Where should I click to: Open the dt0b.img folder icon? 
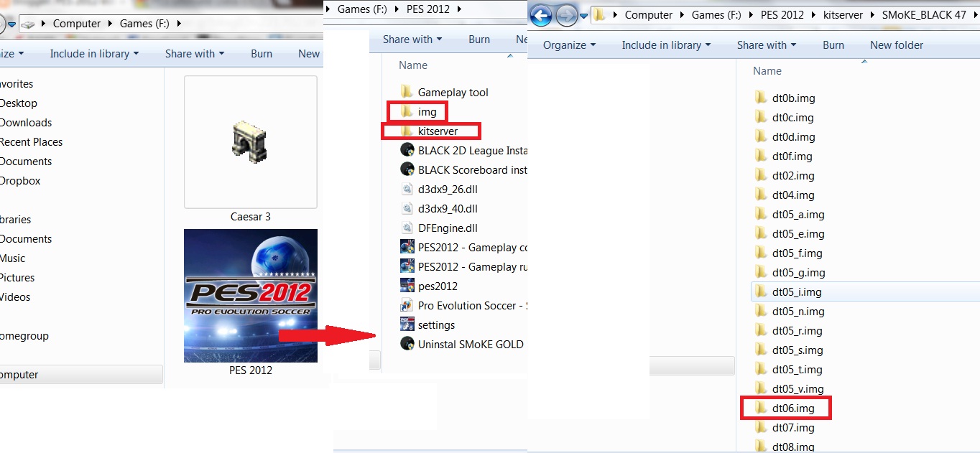pos(762,98)
